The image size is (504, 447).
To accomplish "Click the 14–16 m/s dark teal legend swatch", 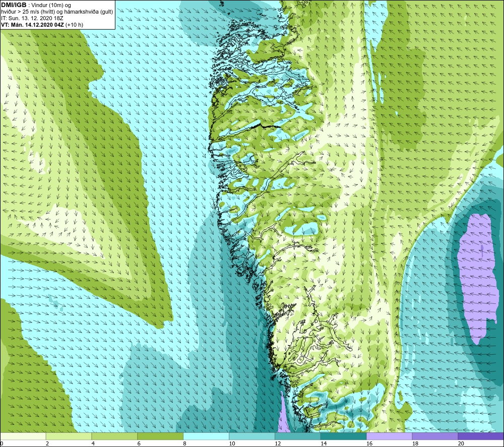I will coord(343,436).
